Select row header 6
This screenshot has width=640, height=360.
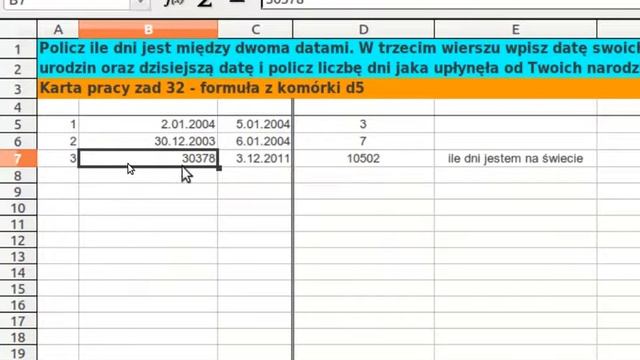pos(18,141)
